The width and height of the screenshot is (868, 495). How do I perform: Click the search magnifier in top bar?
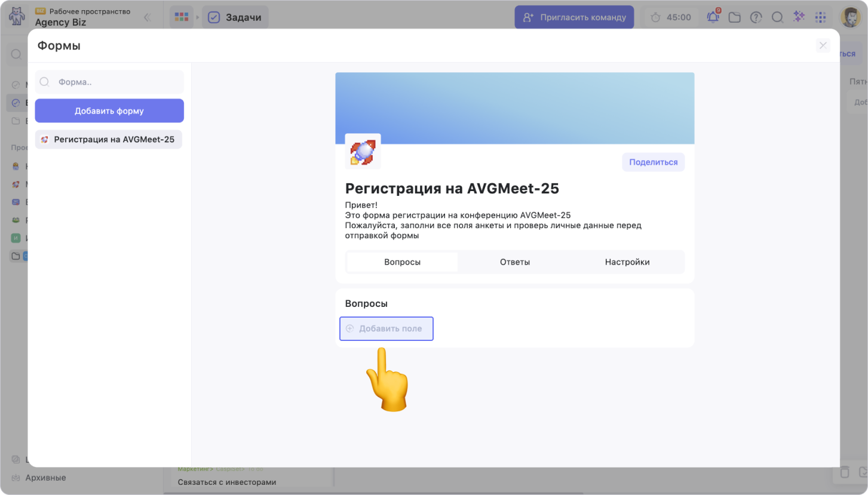(x=777, y=17)
